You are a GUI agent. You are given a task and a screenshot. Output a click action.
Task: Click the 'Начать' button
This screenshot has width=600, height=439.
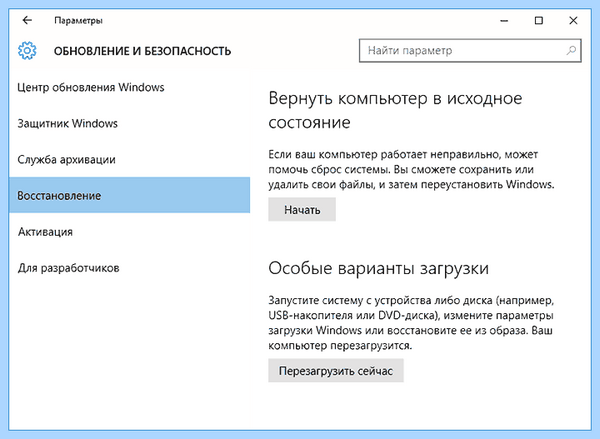[x=302, y=209]
